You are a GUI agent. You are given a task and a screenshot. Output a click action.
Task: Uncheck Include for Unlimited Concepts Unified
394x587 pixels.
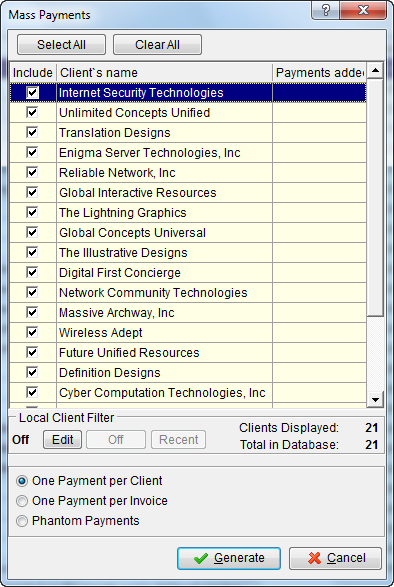coord(32,112)
